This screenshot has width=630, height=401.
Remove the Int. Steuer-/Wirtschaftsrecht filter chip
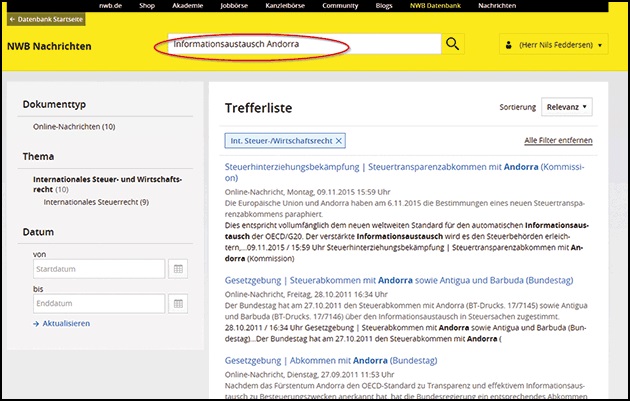[339, 141]
